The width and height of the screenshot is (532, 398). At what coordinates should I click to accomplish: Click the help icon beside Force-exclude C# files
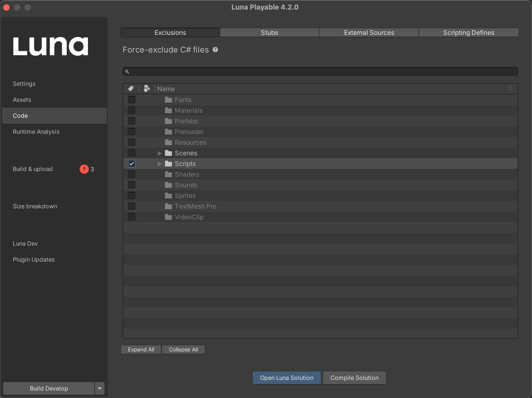(215, 50)
